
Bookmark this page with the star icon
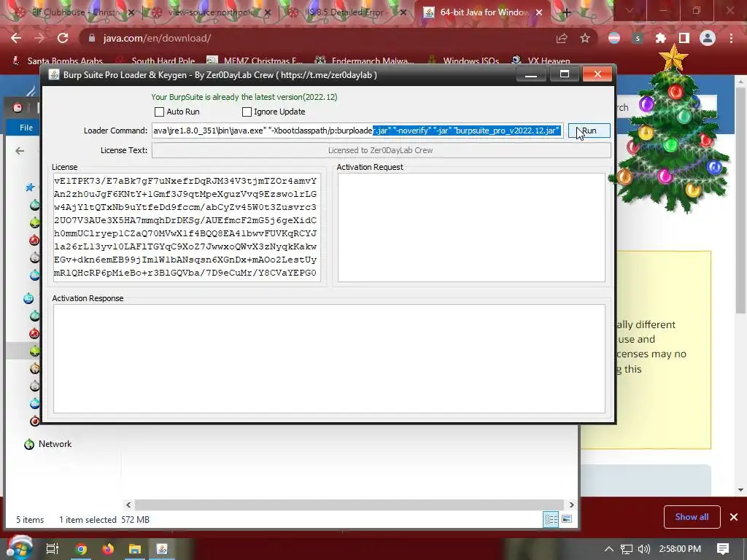(585, 38)
